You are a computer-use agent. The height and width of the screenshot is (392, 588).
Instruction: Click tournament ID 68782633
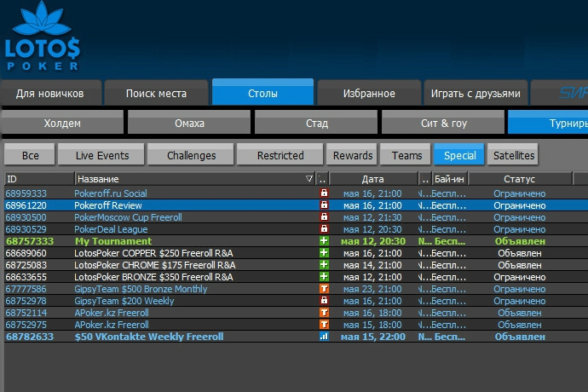tap(30, 337)
